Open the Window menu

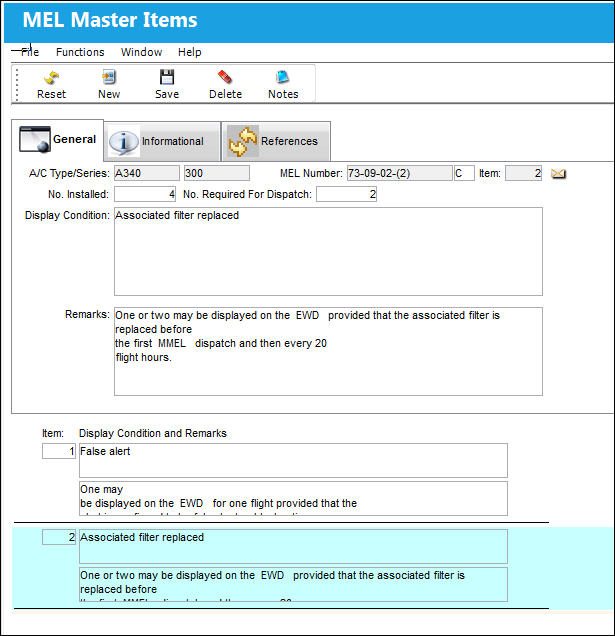point(141,52)
